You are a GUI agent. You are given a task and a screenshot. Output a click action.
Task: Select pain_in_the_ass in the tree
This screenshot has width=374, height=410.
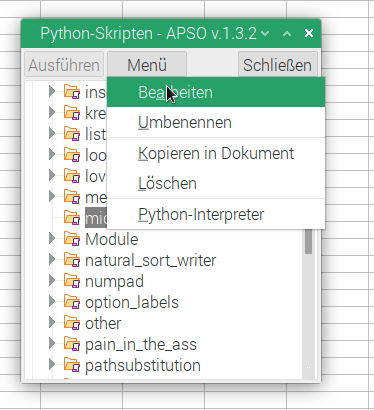tap(141, 344)
